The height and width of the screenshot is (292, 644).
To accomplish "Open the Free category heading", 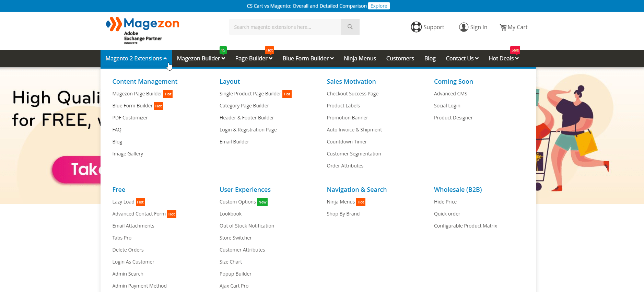I will [119, 189].
